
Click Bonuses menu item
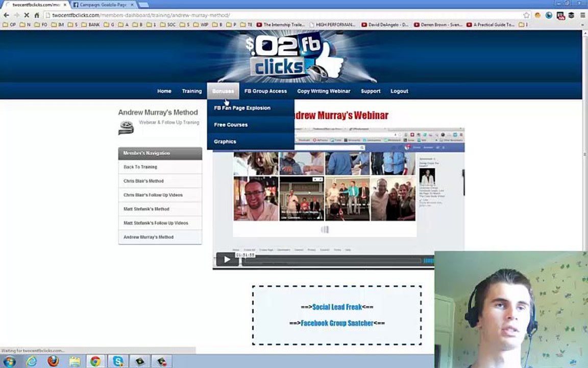tap(223, 91)
